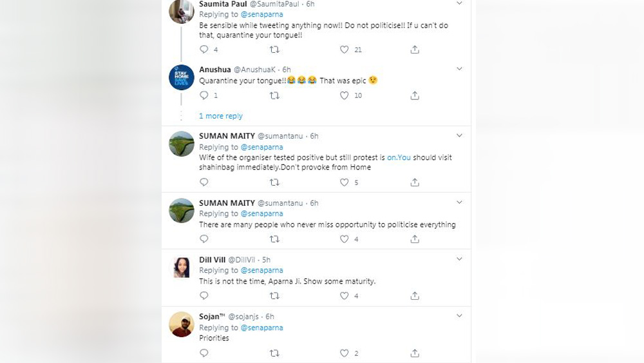Open options chevron on Sojan's tweet

point(459,316)
